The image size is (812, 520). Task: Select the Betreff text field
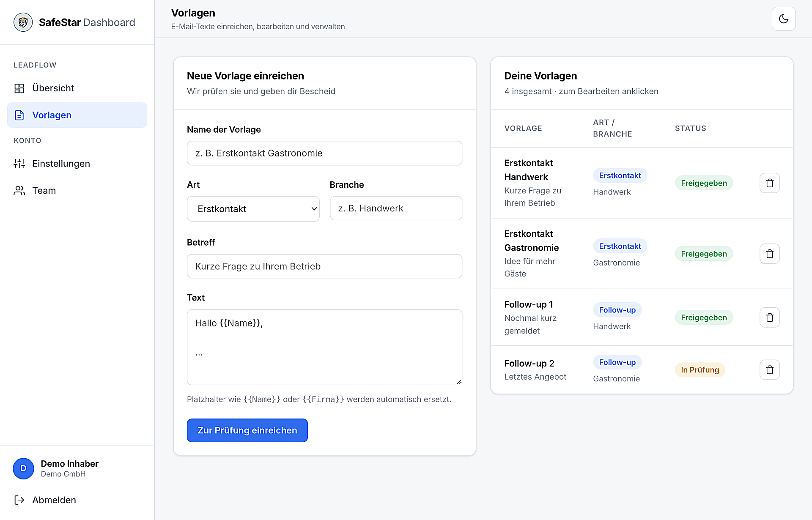coord(324,266)
